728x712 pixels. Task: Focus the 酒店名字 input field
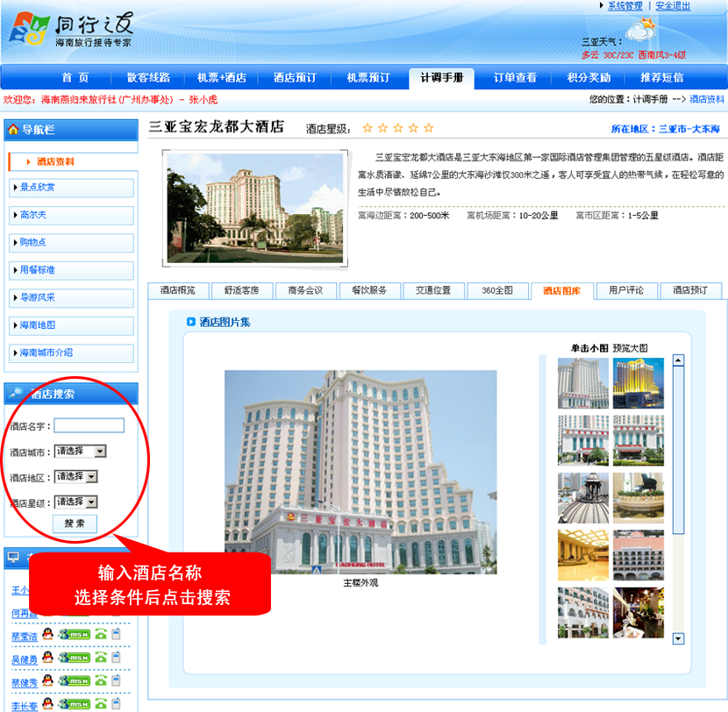point(89,425)
